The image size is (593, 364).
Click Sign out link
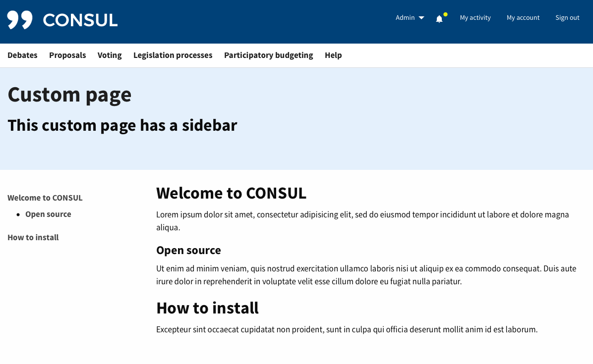(x=567, y=18)
